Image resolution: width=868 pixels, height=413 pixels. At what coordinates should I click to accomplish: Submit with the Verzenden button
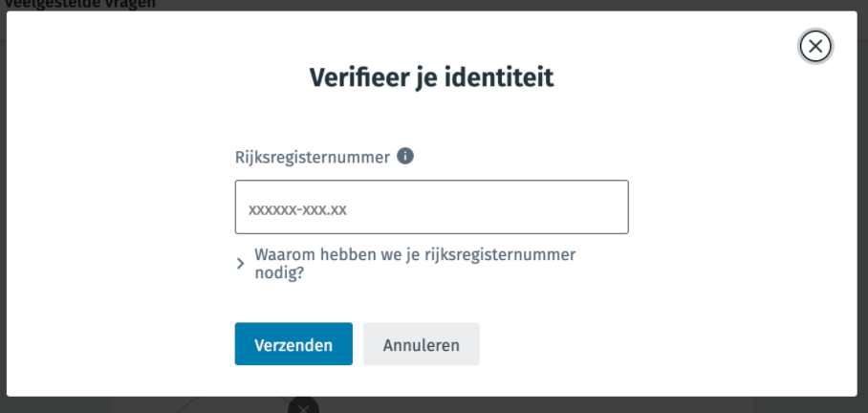293,344
